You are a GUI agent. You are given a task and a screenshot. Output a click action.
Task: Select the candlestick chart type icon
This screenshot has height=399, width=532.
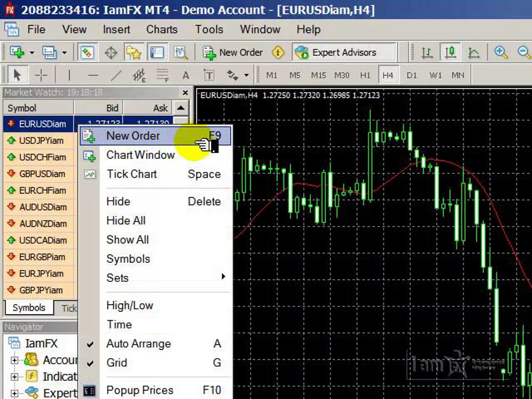click(450, 52)
